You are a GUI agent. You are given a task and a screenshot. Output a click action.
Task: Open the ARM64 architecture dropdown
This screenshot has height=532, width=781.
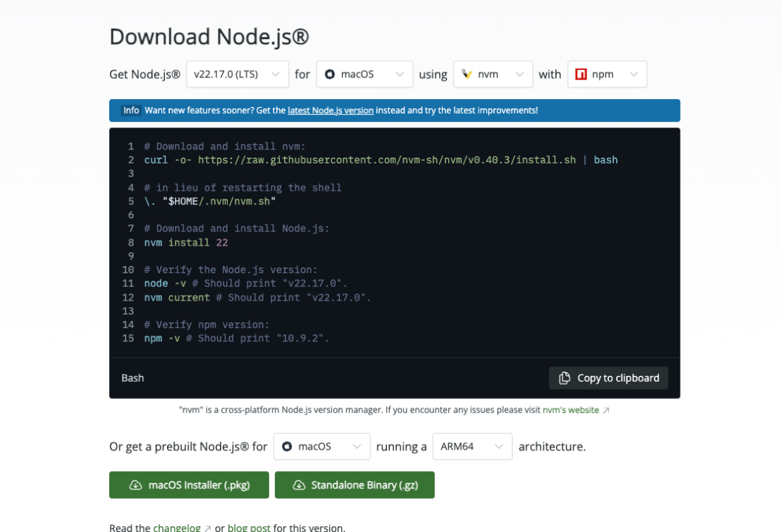(x=472, y=447)
